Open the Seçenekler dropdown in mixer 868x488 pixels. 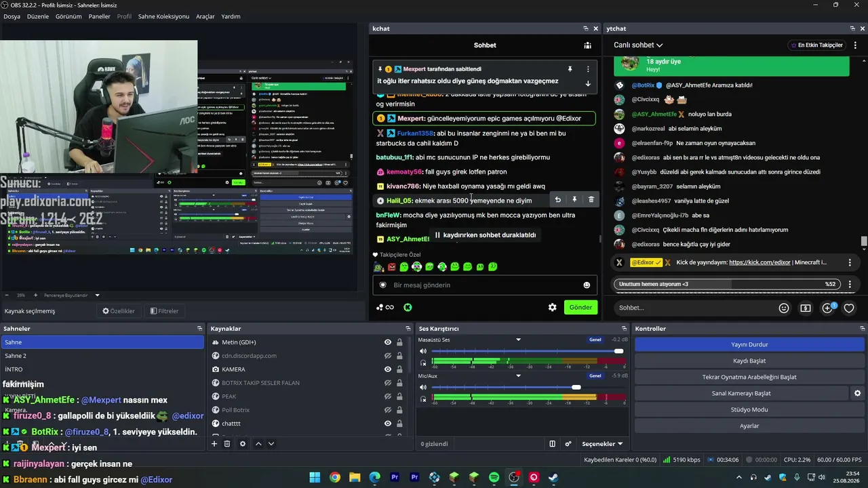[602, 444]
